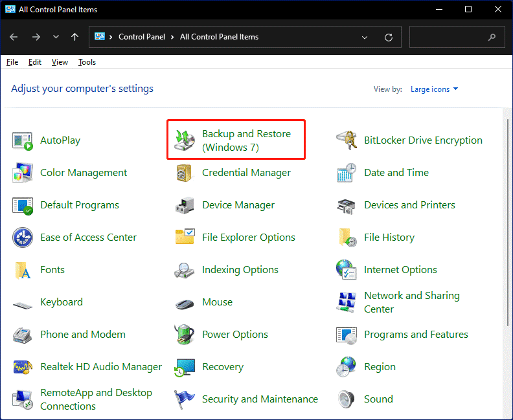Open the Device Manager icon
The image size is (513, 420).
[185, 205]
